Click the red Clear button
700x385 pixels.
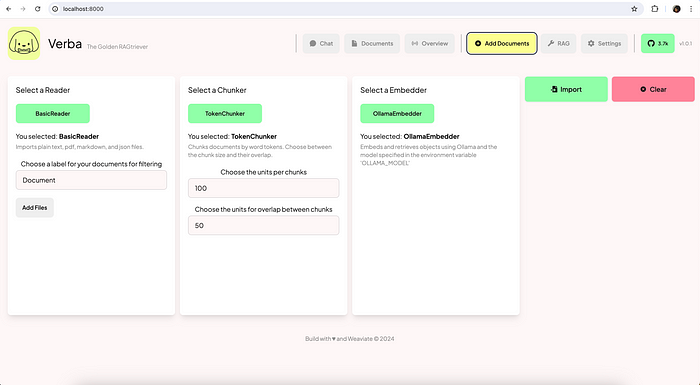tap(653, 89)
